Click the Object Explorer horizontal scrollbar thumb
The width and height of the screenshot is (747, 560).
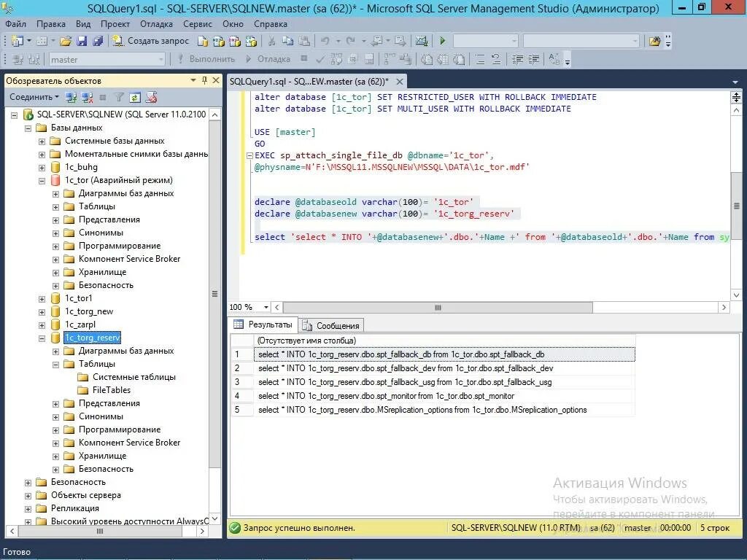(100, 531)
